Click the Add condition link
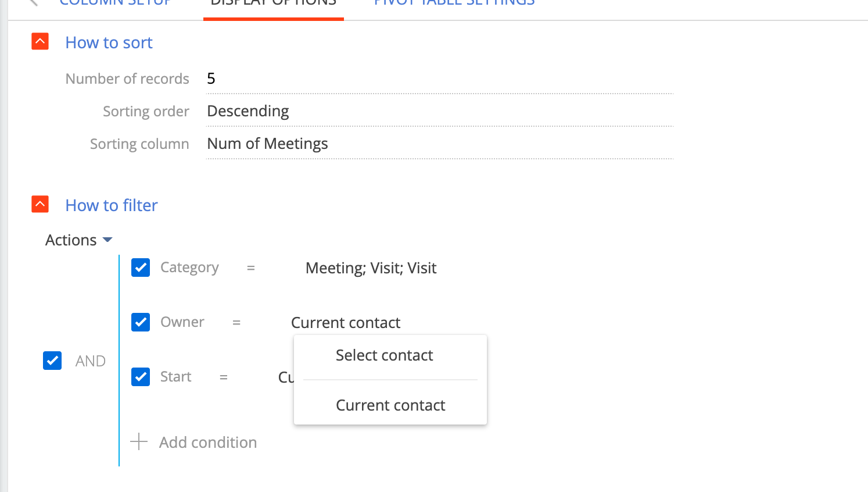The image size is (868, 492). 208,443
